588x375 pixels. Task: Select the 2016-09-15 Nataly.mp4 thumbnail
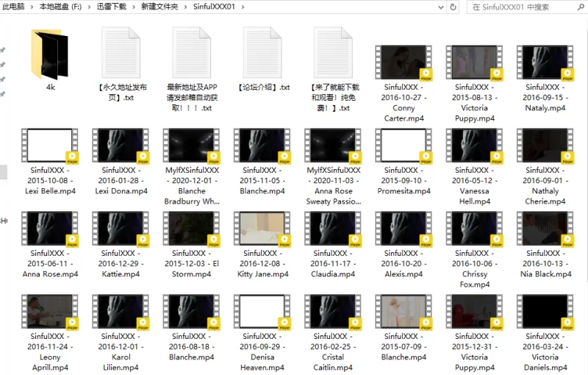(545, 63)
